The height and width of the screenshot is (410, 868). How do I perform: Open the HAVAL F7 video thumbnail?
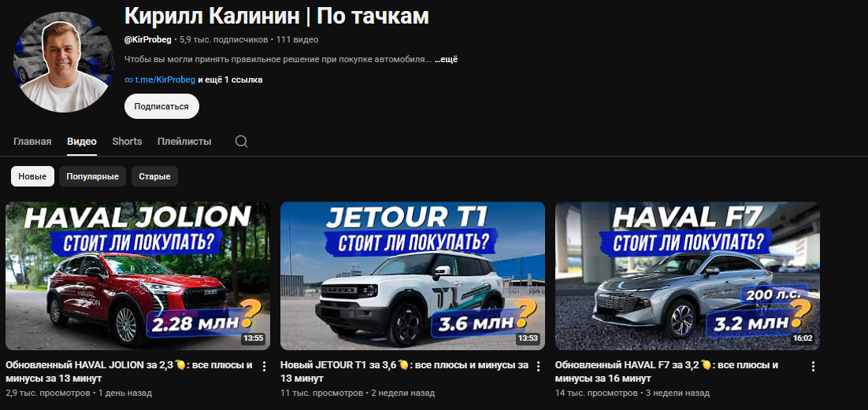687,276
